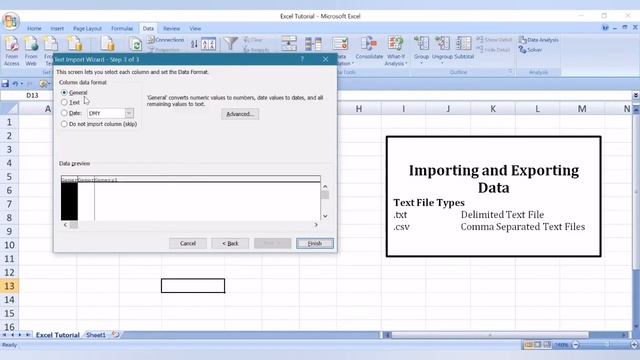Click the From Other Sources icon
Screen dimensions: 640x360
tap(75, 44)
